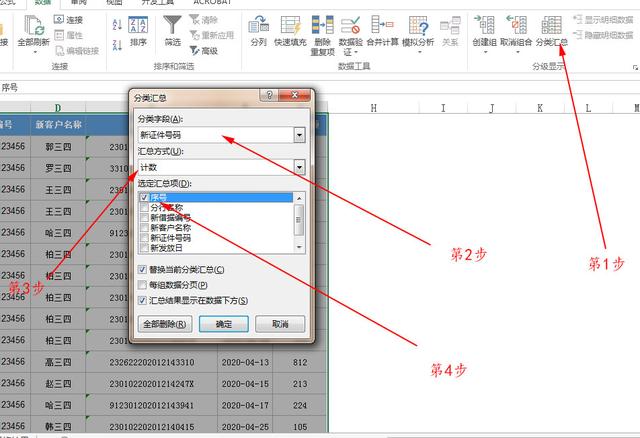Click the 取消组合 (Ungroup) icon
Viewport: 640px width, 438px height.
tap(516, 25)
